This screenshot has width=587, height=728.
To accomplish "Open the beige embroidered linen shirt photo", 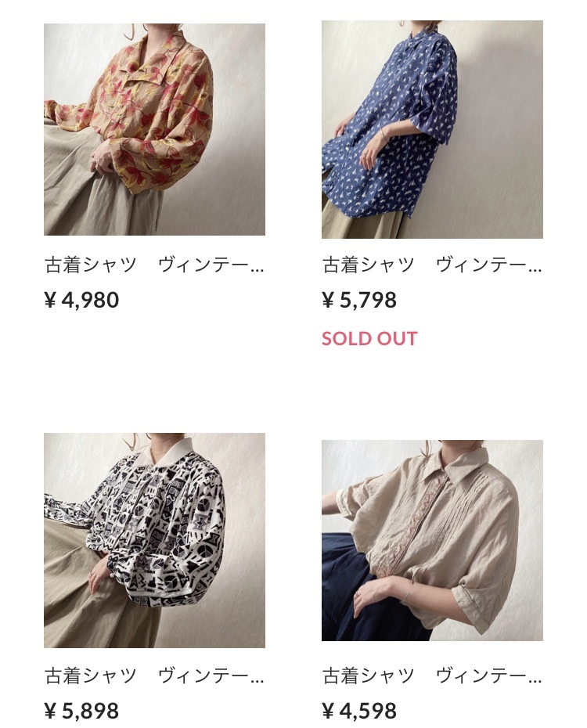I will click(x=432, y=540).
